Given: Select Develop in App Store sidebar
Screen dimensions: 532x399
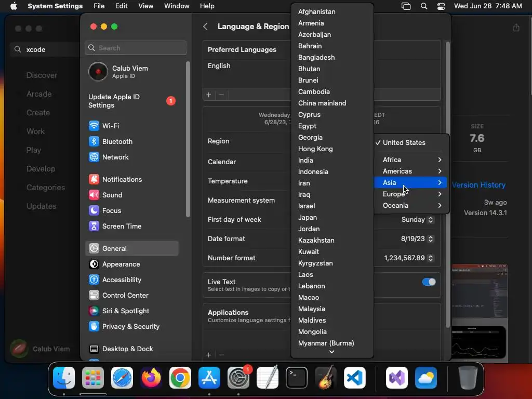Looking at the screenshot, I should tap(41, 169).
